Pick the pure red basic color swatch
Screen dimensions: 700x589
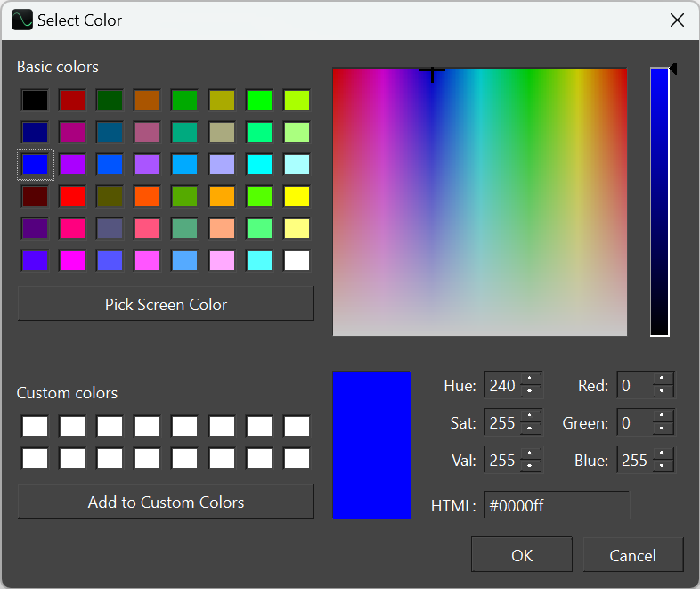72,196
